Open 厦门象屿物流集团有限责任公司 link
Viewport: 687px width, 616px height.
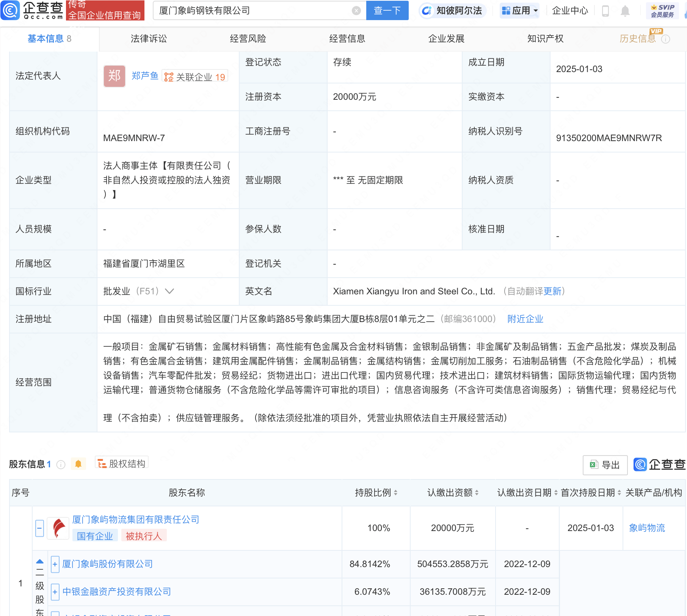(136, 520)
